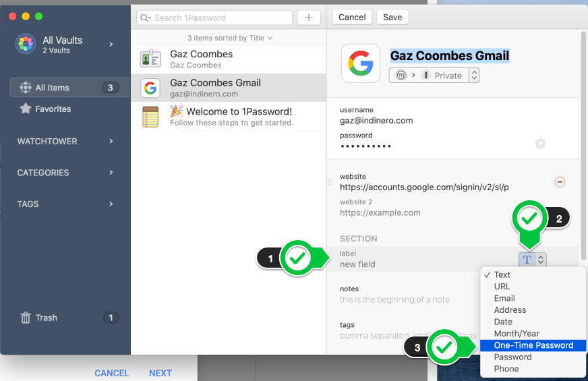Choose Phone in field type menu
Image resolution: width=588 pixels, height=381 pixels.
(533, 369)
